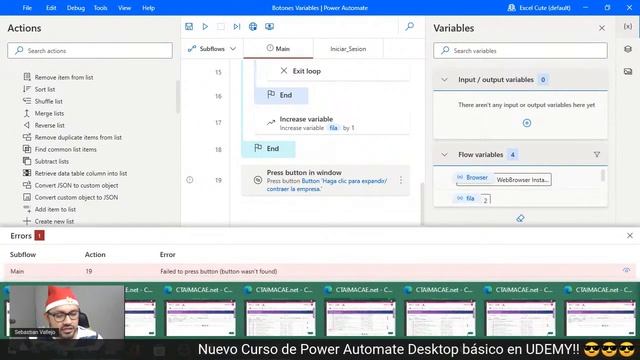Select Convert custom object to JSON action
The height and width of the screenshot is (360, 640).
tap(70, 197)
